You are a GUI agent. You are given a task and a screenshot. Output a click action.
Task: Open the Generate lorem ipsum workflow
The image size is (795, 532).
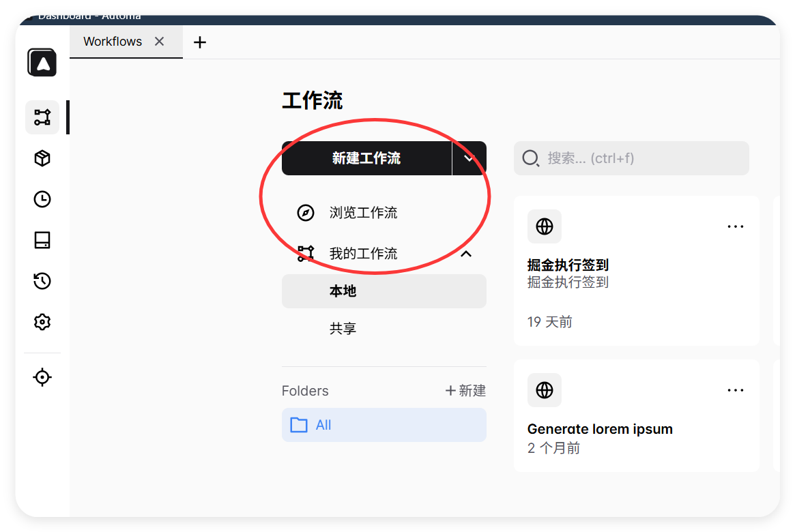pyautogui.click(x=600, y=429)
